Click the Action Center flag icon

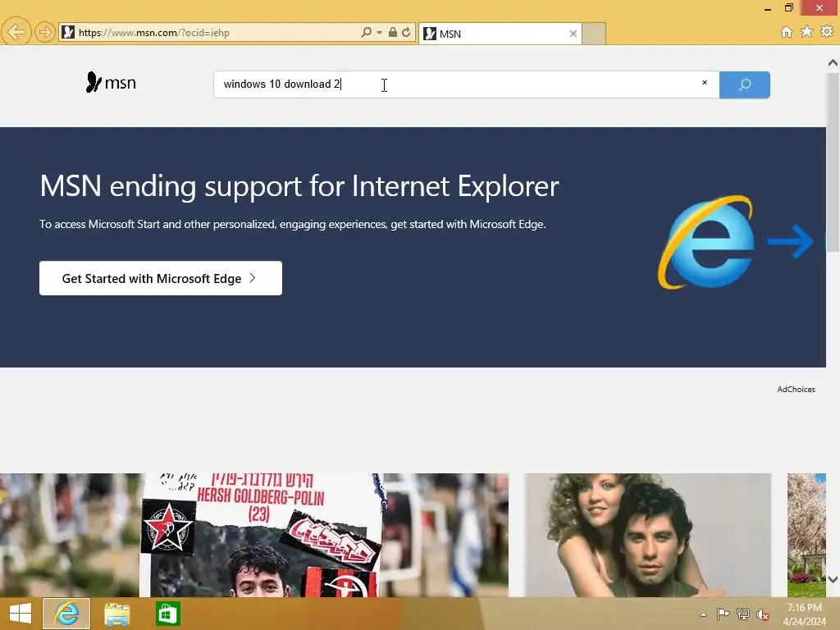723,614
